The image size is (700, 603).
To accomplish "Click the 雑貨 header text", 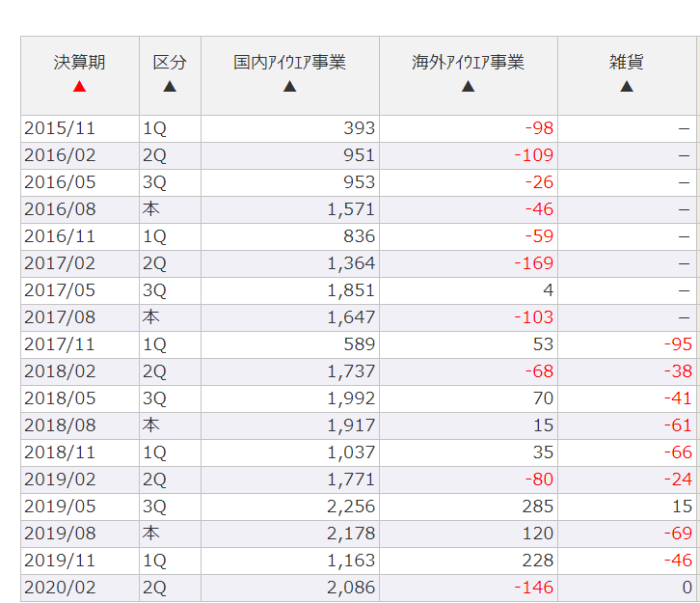I will coord(627,62).
